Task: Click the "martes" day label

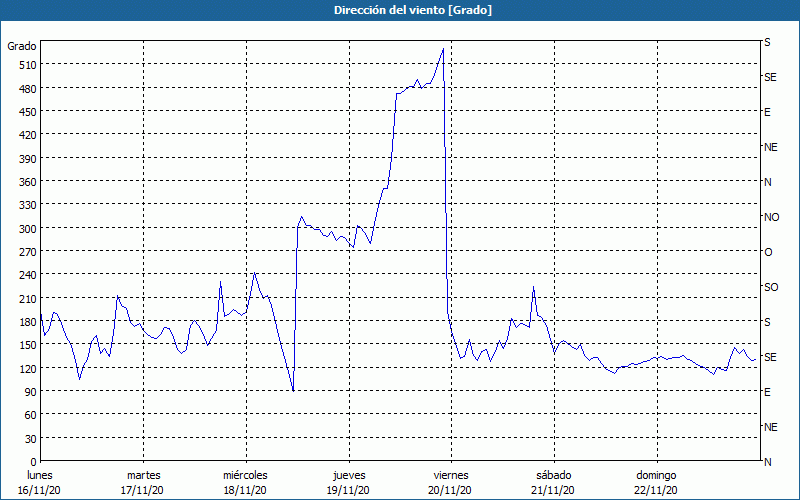Action: click(143, 476)
